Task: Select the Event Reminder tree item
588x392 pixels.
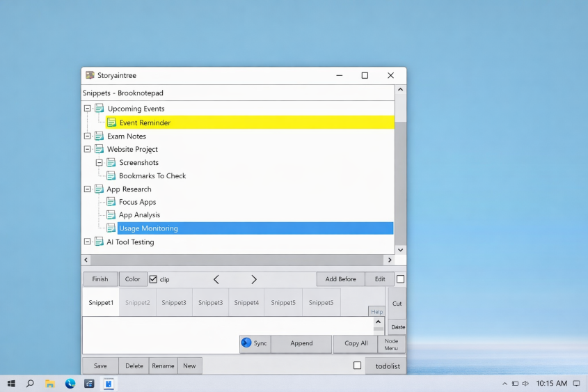Action: click(x=250, y=123)
